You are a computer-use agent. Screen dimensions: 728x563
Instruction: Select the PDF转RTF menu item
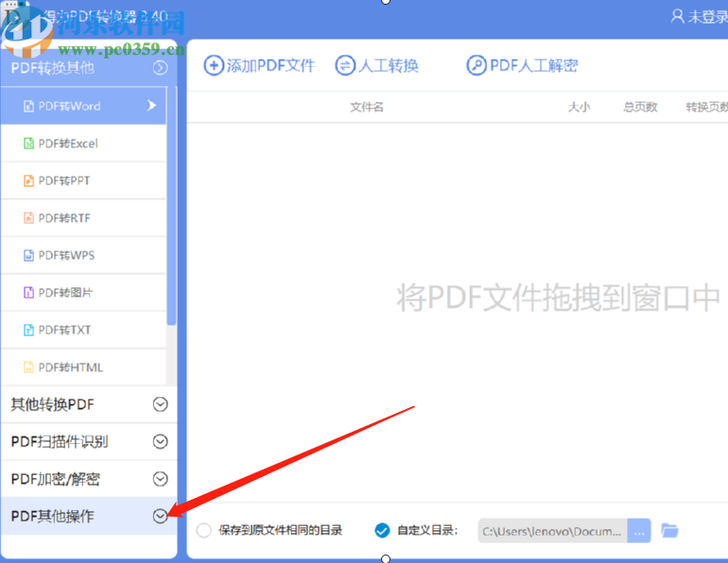tap(83, 218)
